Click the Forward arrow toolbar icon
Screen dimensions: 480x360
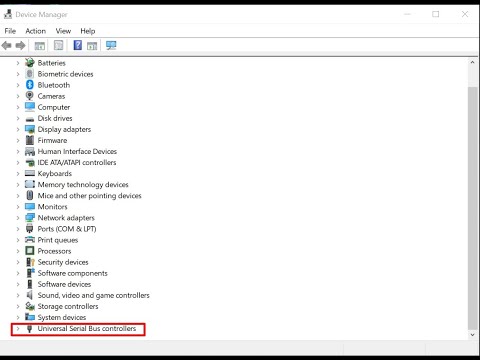[20, 45]
